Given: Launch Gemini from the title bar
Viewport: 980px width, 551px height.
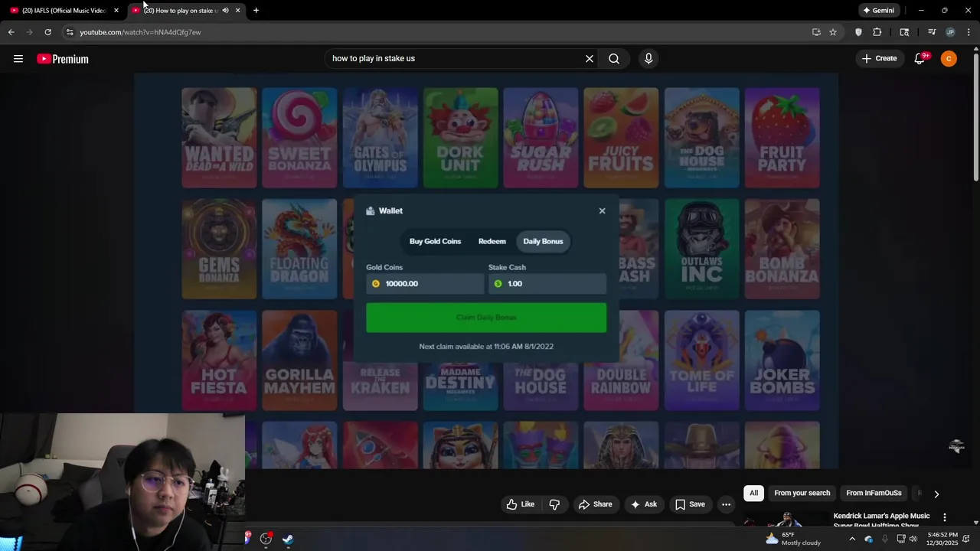Looking at the screenshot, I should [878, 11].
